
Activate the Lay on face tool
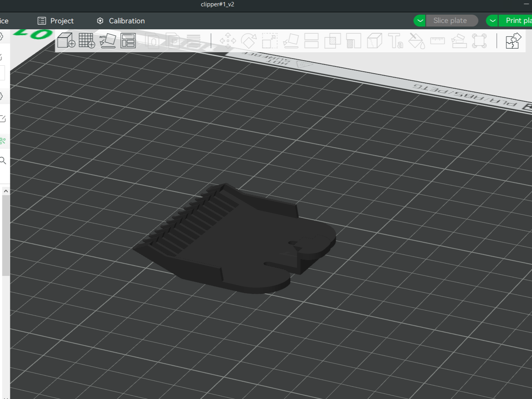291,41
